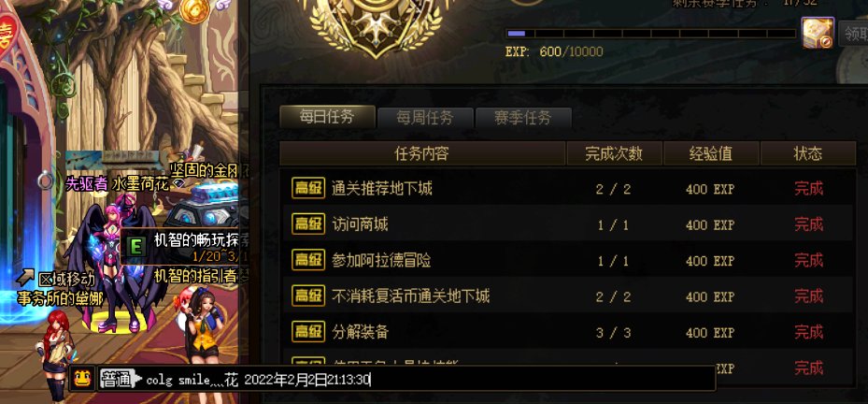This screenshot has height=404, width=868.
Task: Click the reward treasure box icon
Action: (818, 33)
